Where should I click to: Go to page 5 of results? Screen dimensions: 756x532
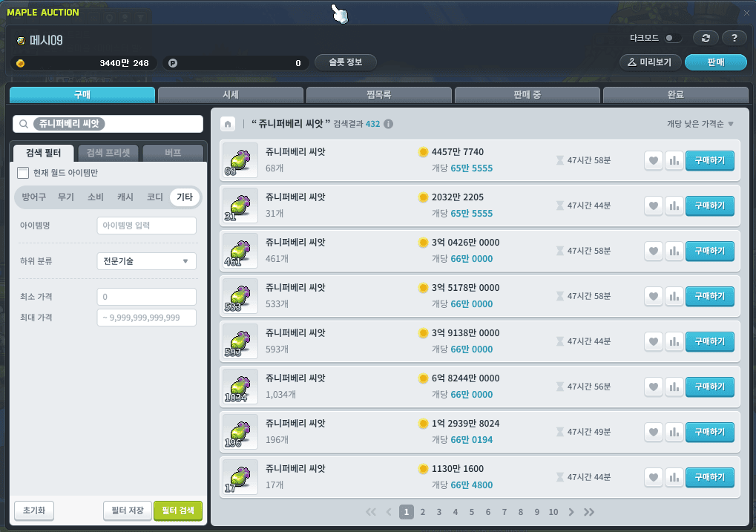(x=472, y=512)
